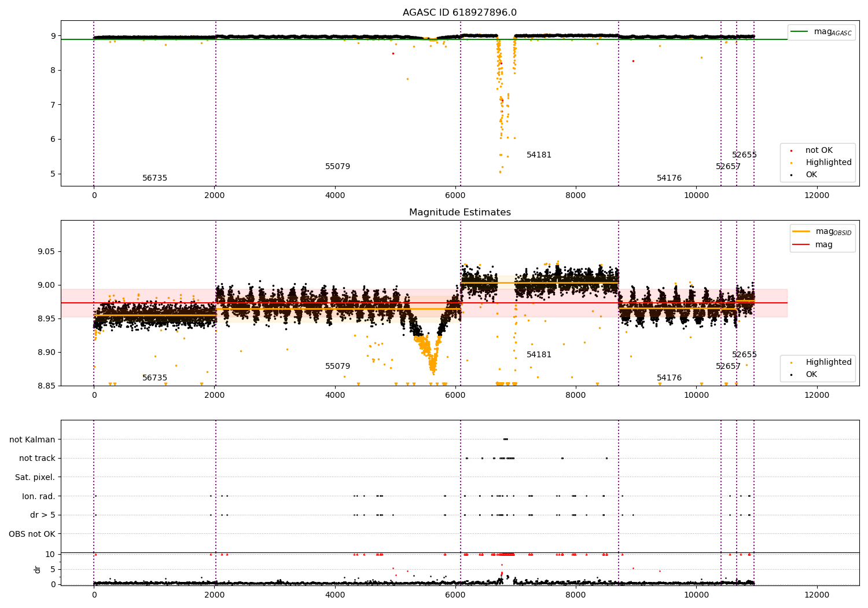Click obsid 52657 in Magnitude Estimates panel
Viewport: 868px width, 608px height.
coord(728,367)
